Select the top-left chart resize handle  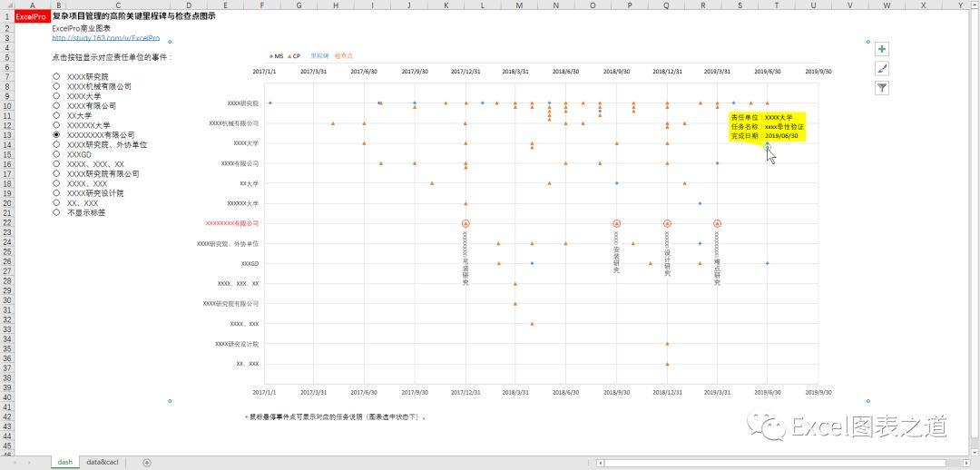point(170,42)
